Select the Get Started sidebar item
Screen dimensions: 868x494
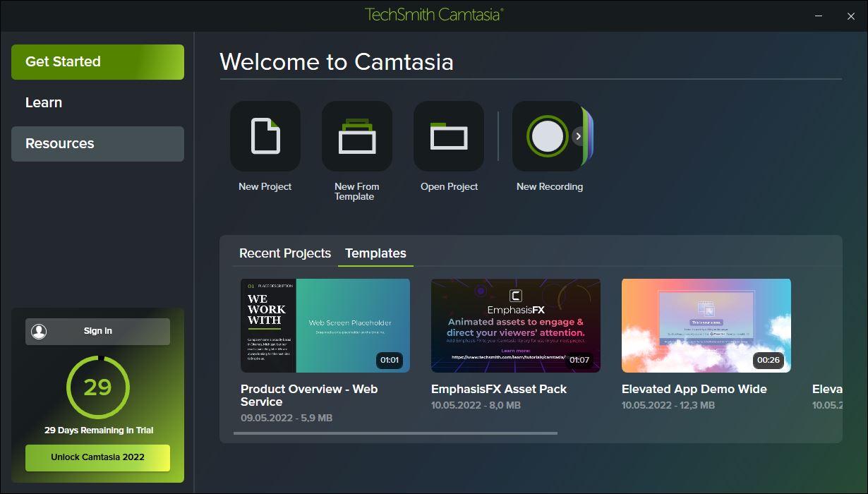pos(97,62)
